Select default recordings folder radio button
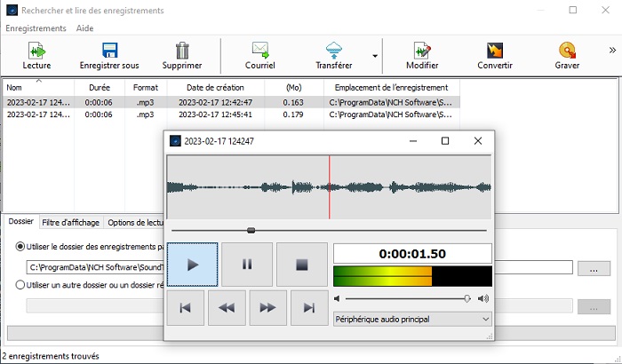 [x=20, y=247]
